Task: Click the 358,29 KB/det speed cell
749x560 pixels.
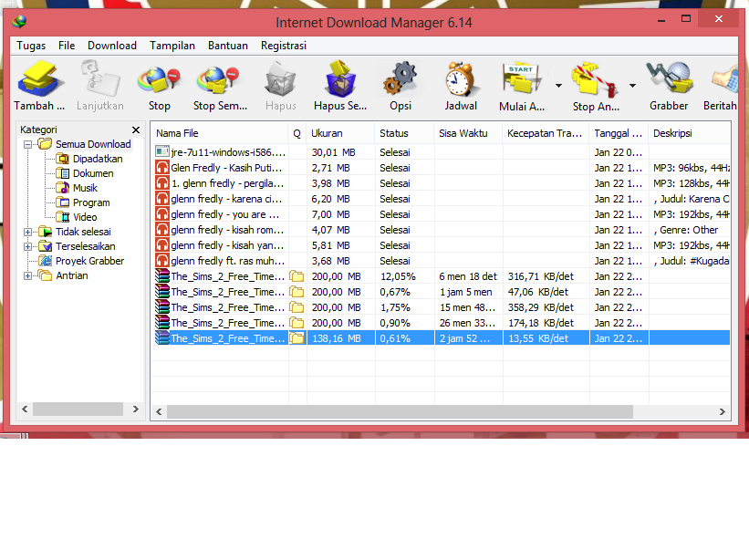Action: (546, 307)
